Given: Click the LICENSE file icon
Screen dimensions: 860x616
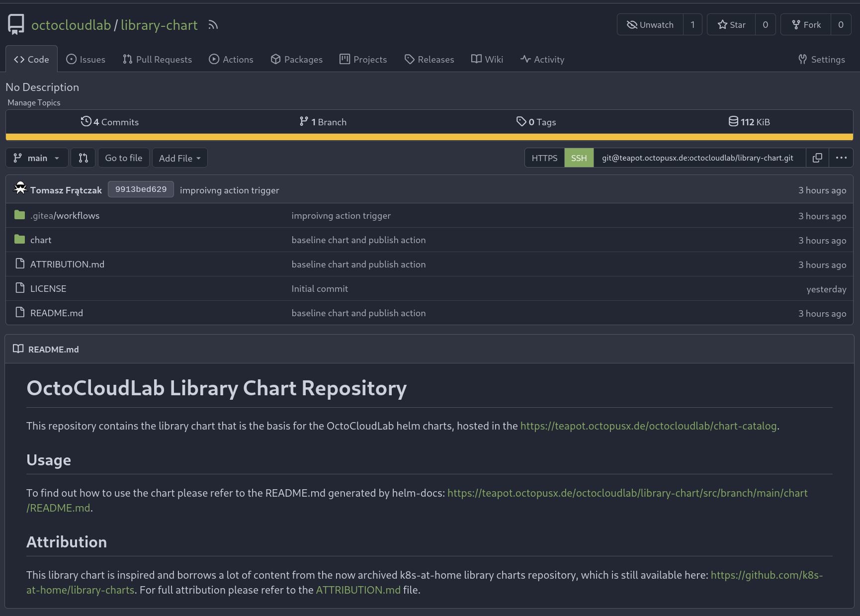Looking at the screenshot, I should (20, 288).
